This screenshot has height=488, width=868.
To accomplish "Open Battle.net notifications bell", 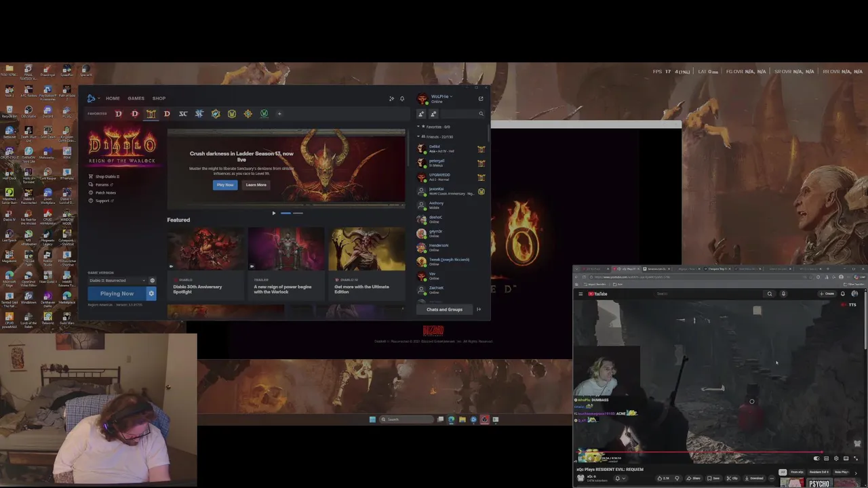I will 402,99.
